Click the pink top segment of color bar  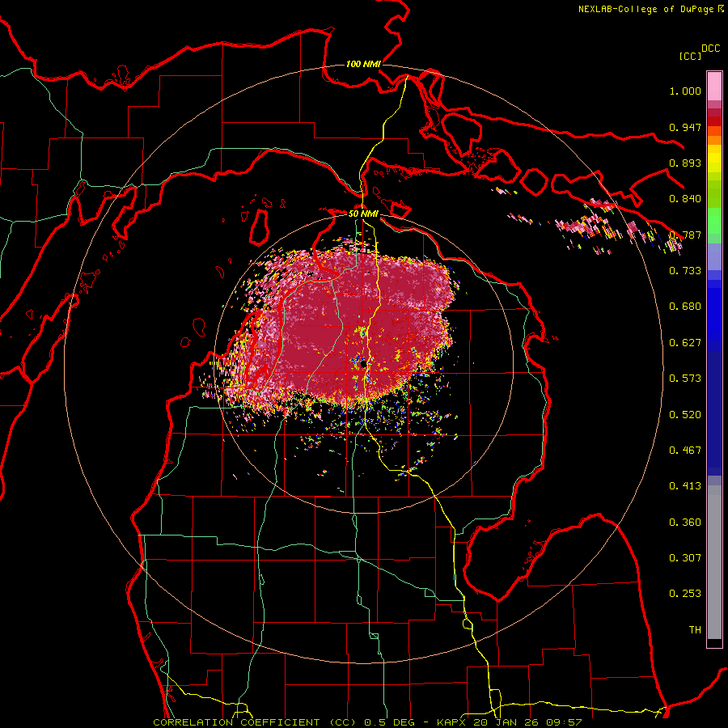pos(714,87)
